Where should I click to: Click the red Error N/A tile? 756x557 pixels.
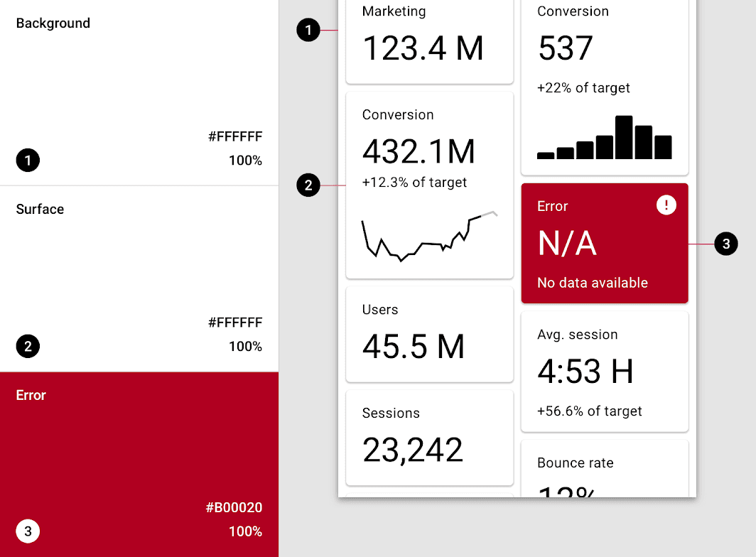point(604,244)
